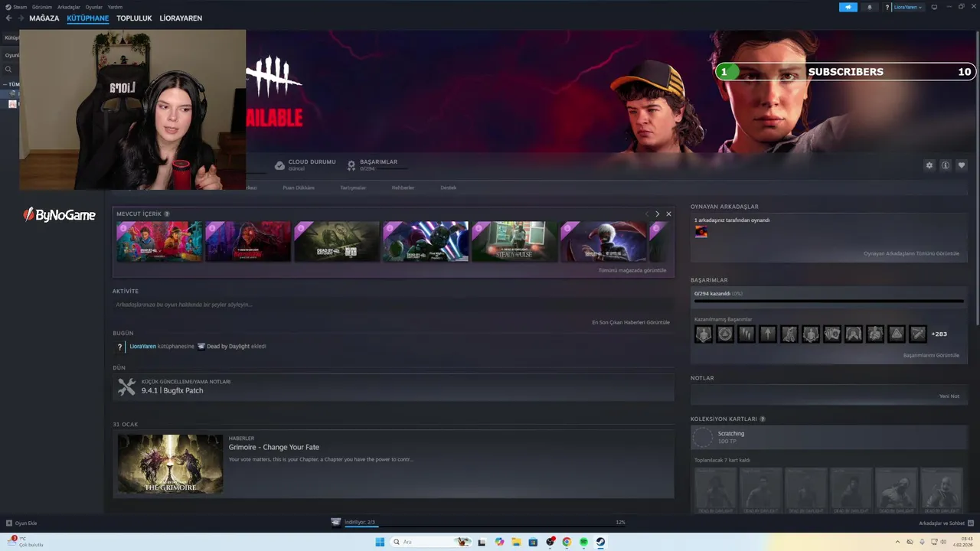The image size is (980, 551).
Task: Open the LIORAYAREN profile tab
Action: [x=181, y=18]
